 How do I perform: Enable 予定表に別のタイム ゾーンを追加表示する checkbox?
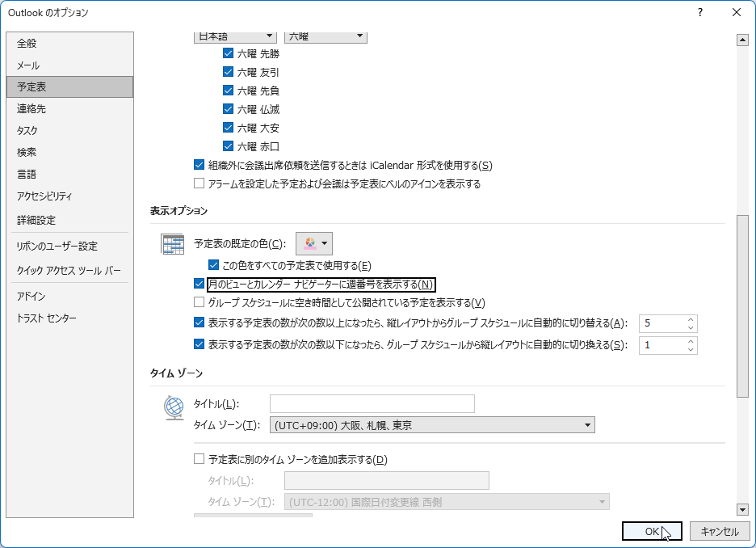coord(199,459)
